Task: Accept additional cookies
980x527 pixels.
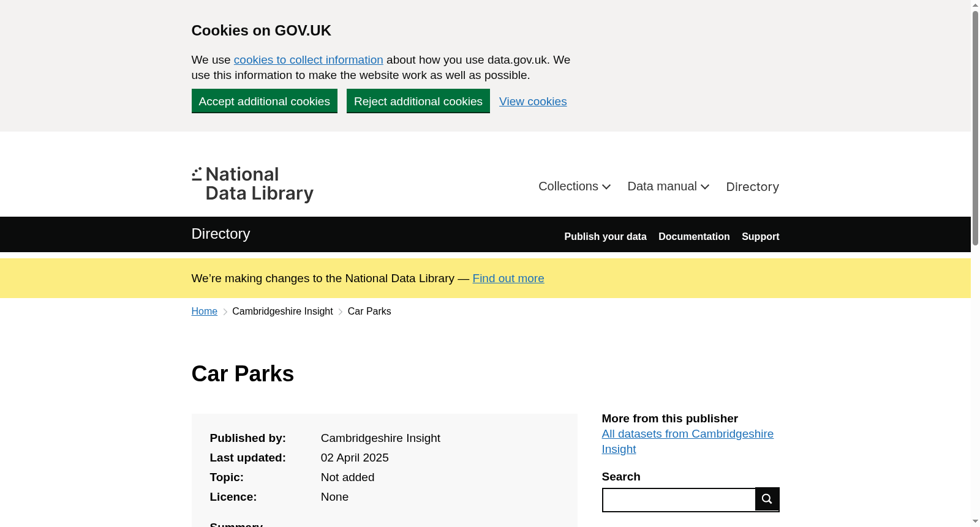Action: 265,101
